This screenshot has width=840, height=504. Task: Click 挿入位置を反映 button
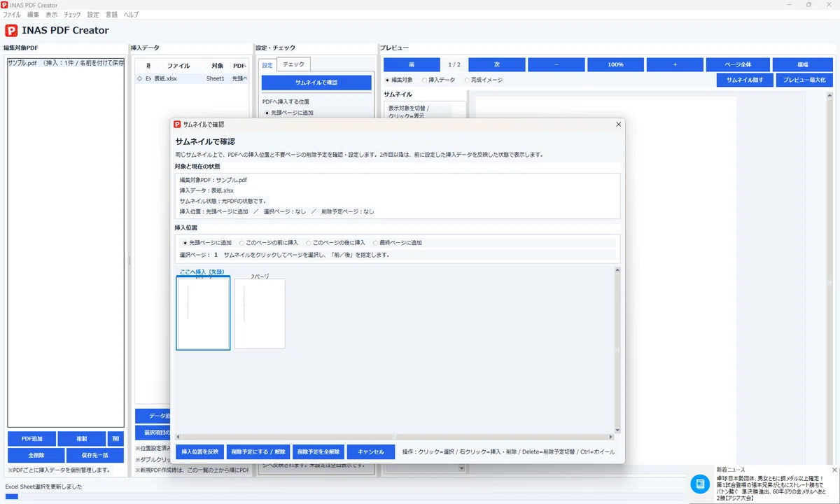(x=200, y=451)
